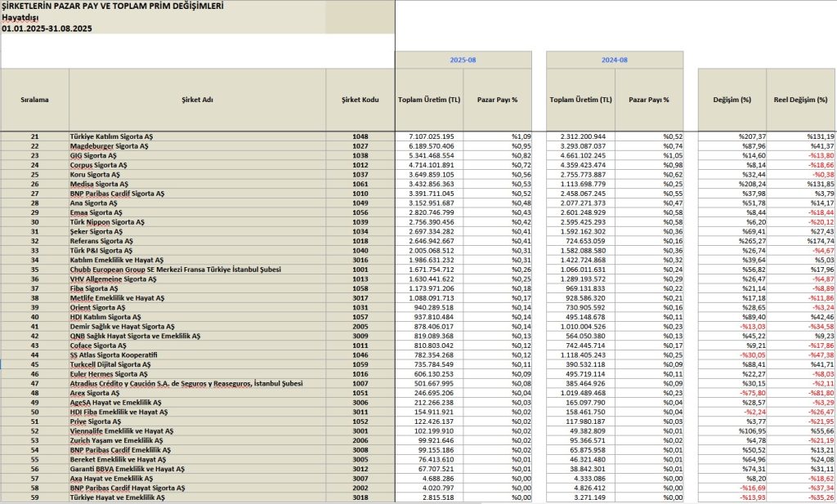Select the 'Magdeburger Sigorta AŞ' cell
This screenshot has height=504, width=837.
pyautogui.click(x=197, y=146)
